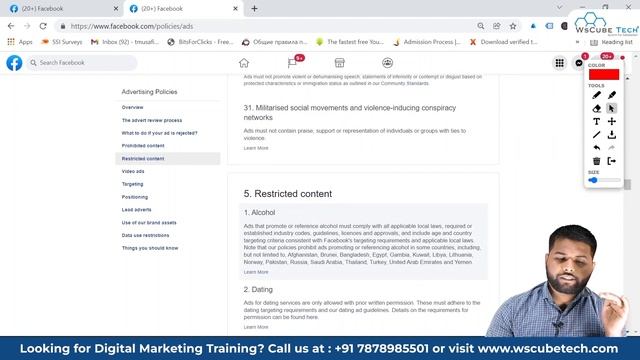The image size is (640, 360).
Task: Open the Facebook menu grid icon
Action: (560, 63)
